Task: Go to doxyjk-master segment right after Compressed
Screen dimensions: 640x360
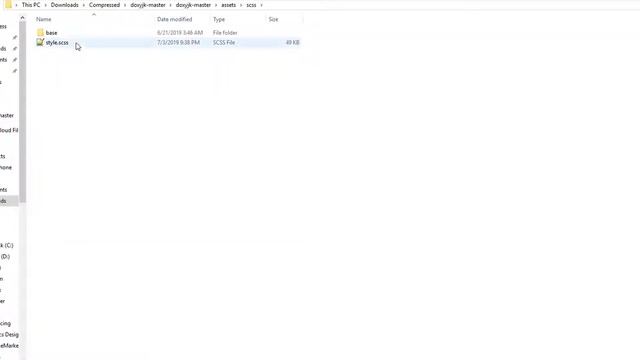Action: coord(148,5)
